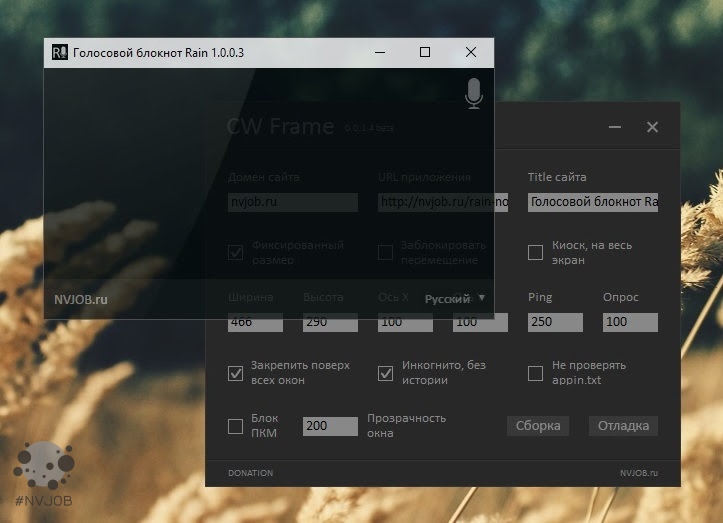
Task: Toggle Блок ПКМ checkbox
Action: (236, 426)
